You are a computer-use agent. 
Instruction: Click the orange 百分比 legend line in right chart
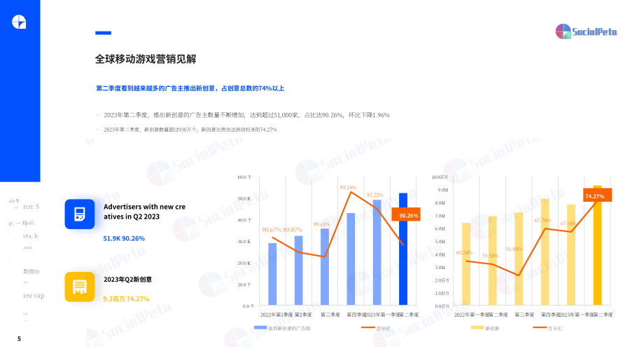tap(539, 328)
